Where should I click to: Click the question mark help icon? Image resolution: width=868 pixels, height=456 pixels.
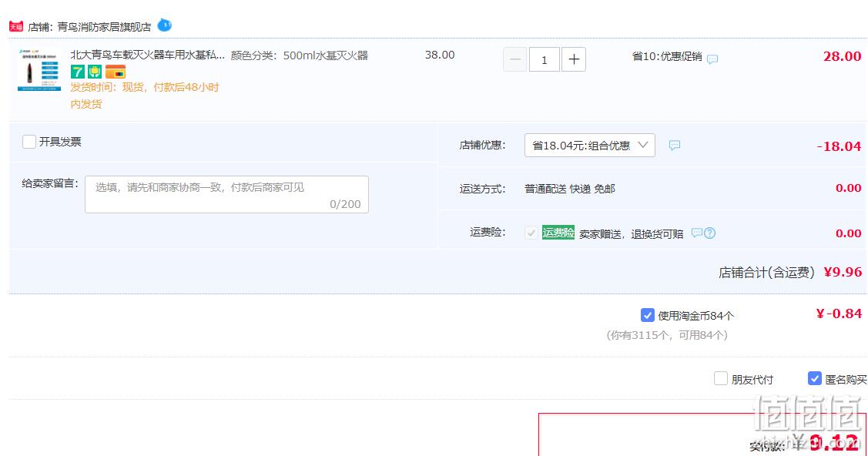click(709, 233)
